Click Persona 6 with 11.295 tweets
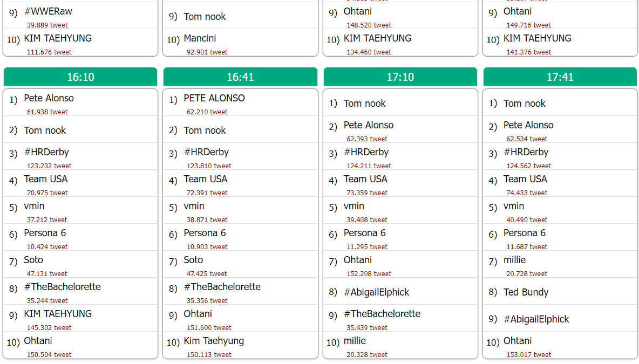The image size is (639, 364). coord(365,233)
